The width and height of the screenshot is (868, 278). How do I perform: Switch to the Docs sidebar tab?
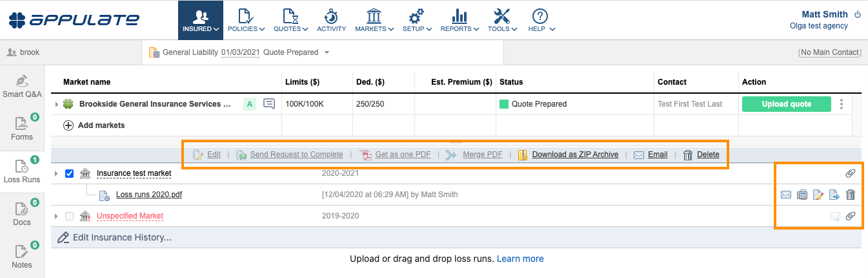click(x=22, y=214)
